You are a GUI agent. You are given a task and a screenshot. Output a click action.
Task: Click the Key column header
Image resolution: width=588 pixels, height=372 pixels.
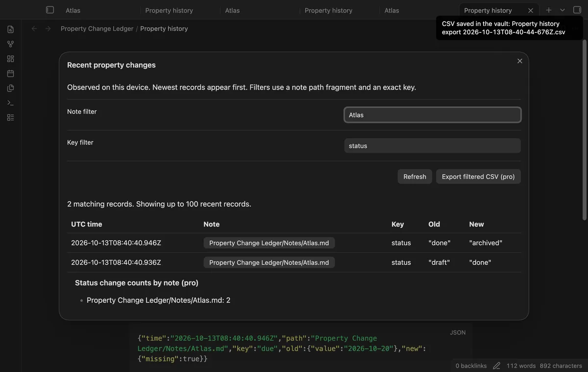397,224
